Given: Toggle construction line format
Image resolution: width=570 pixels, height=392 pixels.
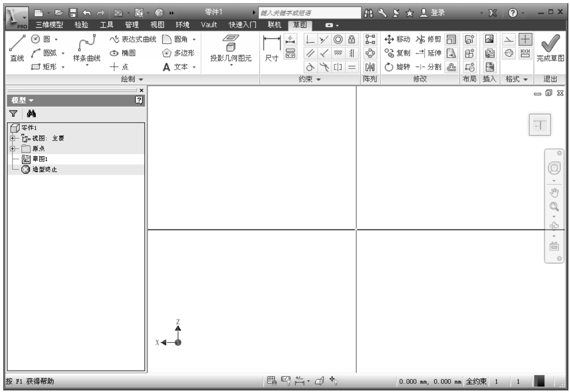Looking at the screenshot, I should pos(509,40).
